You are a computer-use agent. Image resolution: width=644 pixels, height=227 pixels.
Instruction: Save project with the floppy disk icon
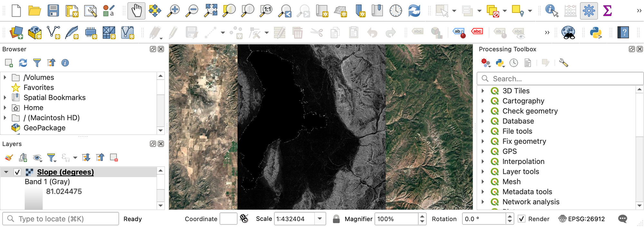[53, 11]
